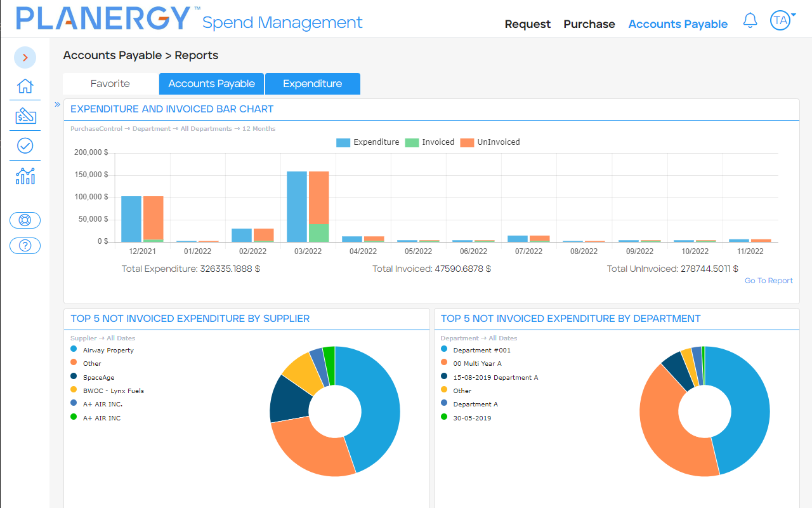Toggle Department #001 legend entry
The width and height of the screenshot is (812, 508).
[x=476, y=350]
